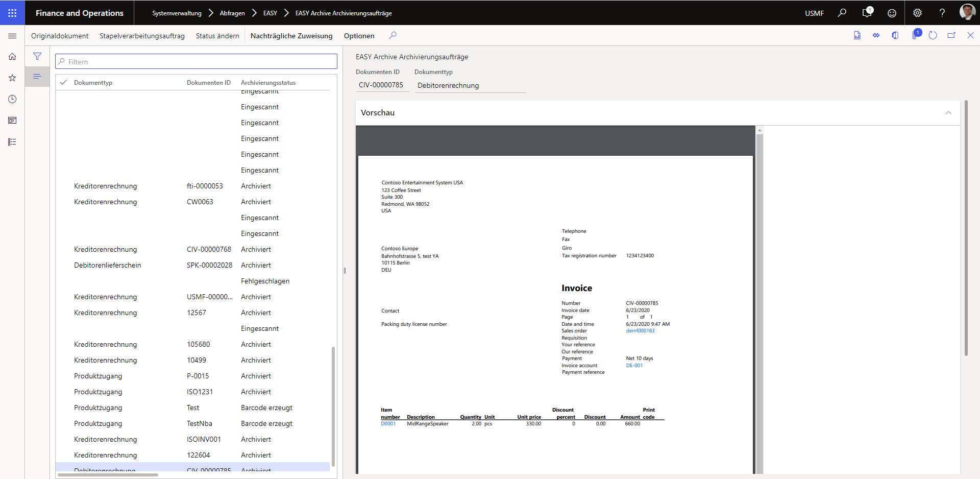This screenshot has height=479, width=980.
Task: Open the Originaldokument menu
Action: pyautogui.click(x=60, y=36)
